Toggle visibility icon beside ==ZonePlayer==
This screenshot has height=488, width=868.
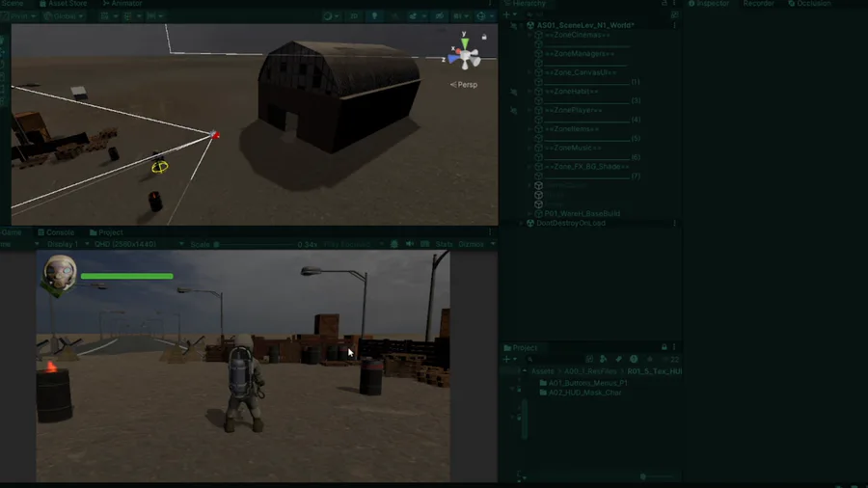pos(514,111)
